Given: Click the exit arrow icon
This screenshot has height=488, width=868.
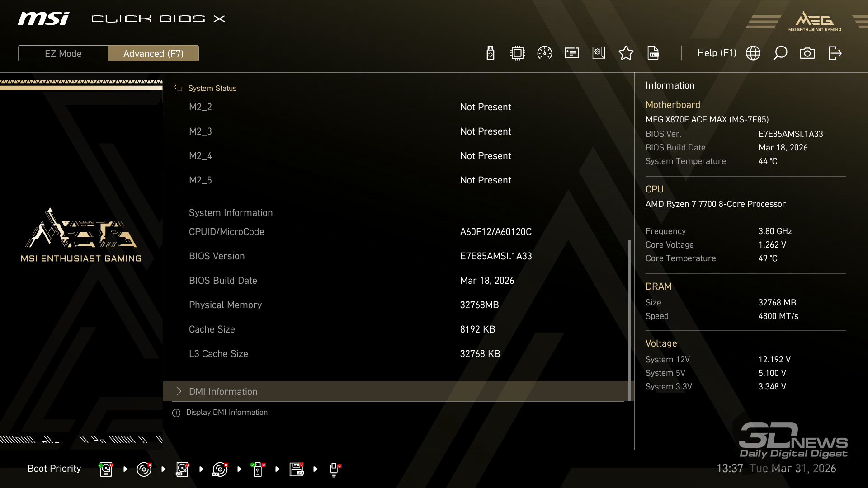Looking at the screenshot, I should tap(835, 53).
